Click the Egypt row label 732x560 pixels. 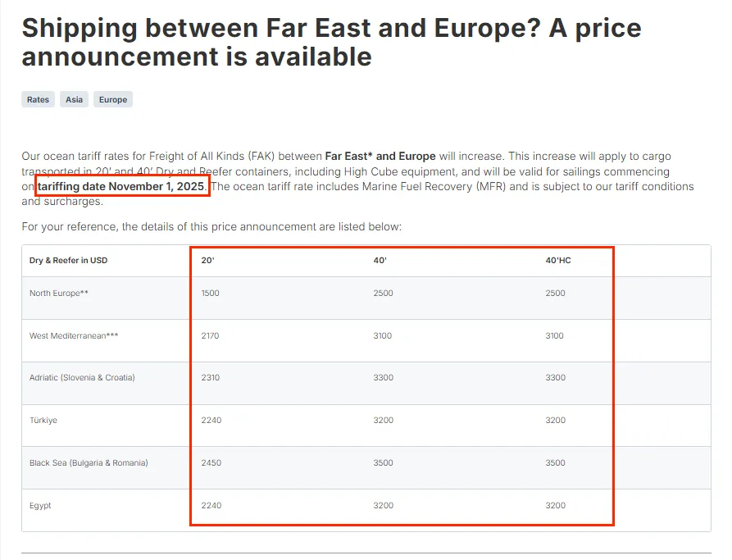click(x=40, y=506)
